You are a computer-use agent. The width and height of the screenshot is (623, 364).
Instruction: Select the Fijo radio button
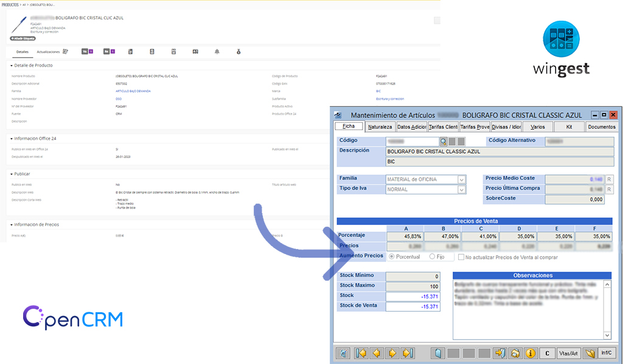point(432,257)
